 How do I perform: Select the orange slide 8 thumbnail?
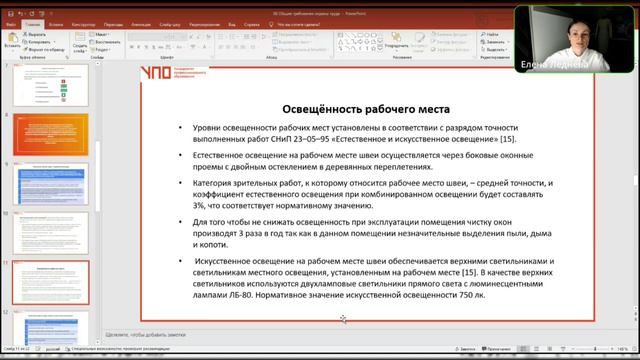coord(51,134)
